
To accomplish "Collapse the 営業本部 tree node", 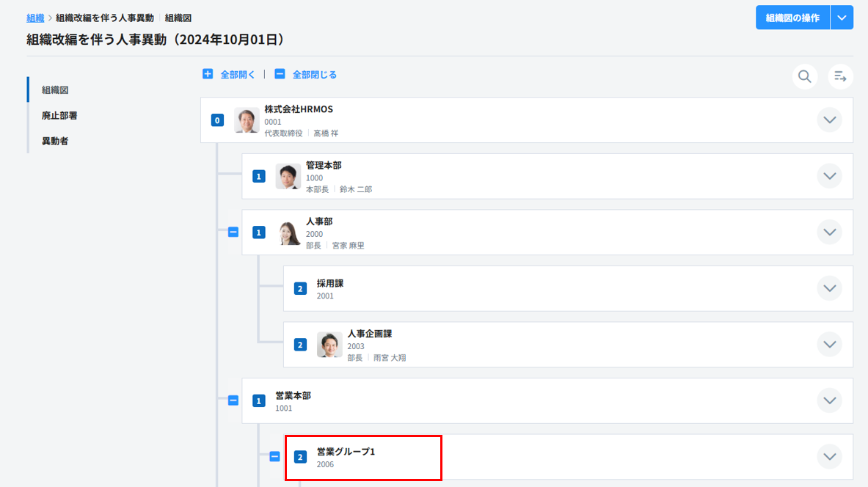I will pos(233,400).
